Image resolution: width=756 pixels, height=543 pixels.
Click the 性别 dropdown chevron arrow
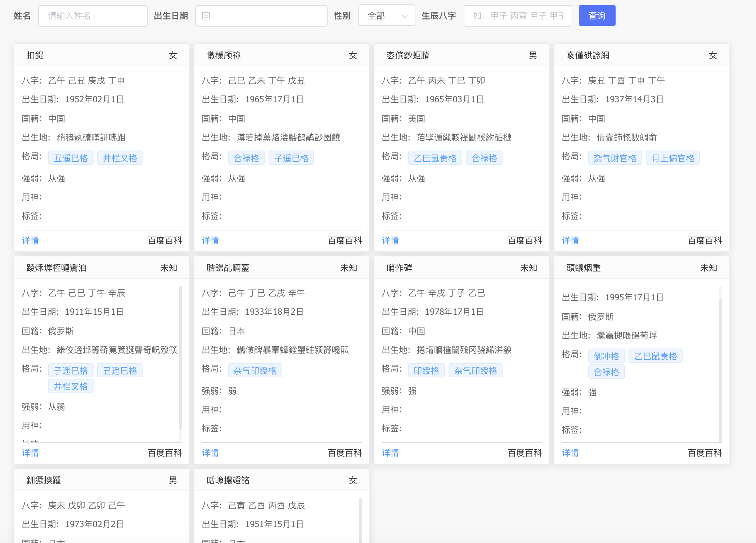[x=405, y=16]
